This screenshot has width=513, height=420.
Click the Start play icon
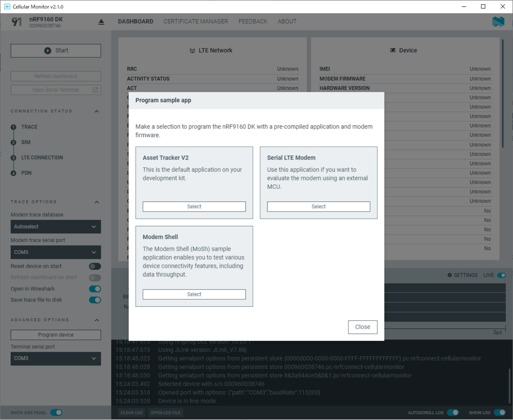pos(48,51)
